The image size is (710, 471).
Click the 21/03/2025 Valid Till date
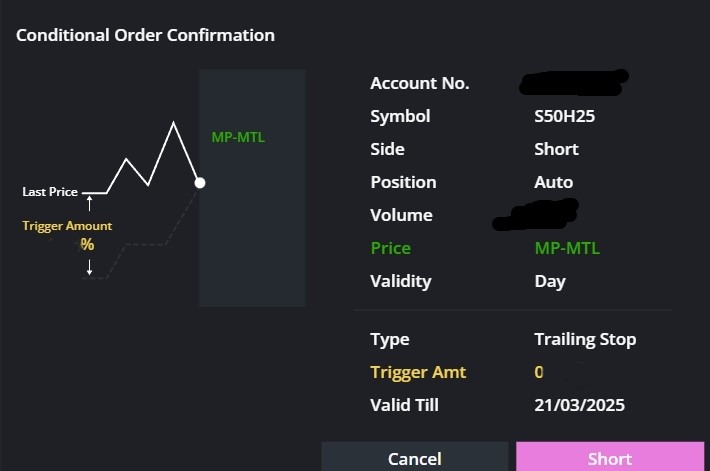coord(580,405)
